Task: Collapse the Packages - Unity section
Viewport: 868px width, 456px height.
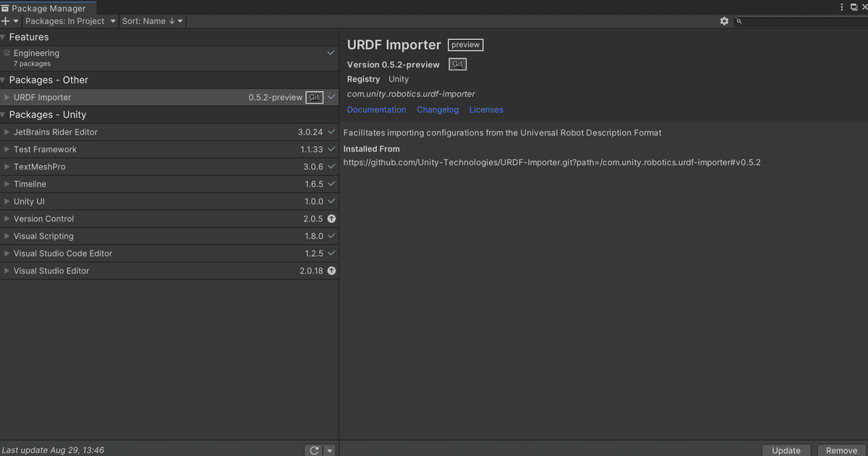Action: coord(4,114)
